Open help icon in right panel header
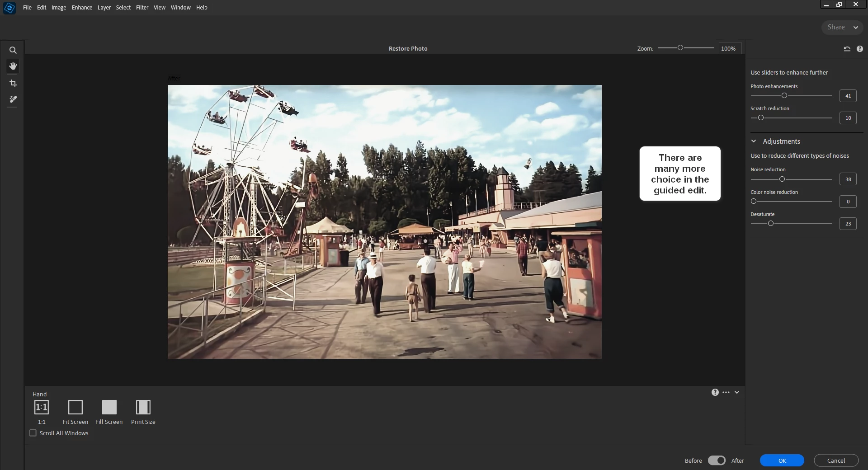This screenshot has width=868, height=470. [x=860, y=49]
